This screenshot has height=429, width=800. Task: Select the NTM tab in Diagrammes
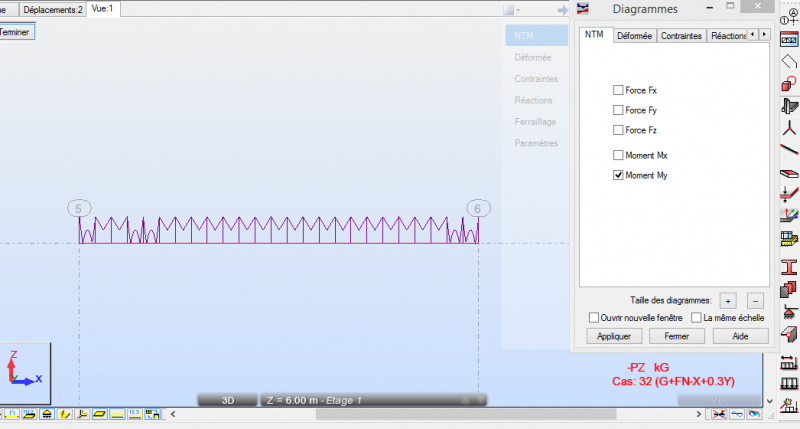coord(594,34)
